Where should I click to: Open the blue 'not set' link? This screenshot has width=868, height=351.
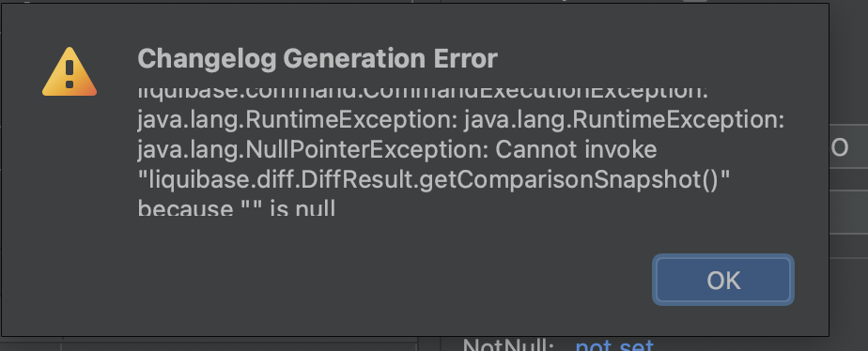pos(614,345)
